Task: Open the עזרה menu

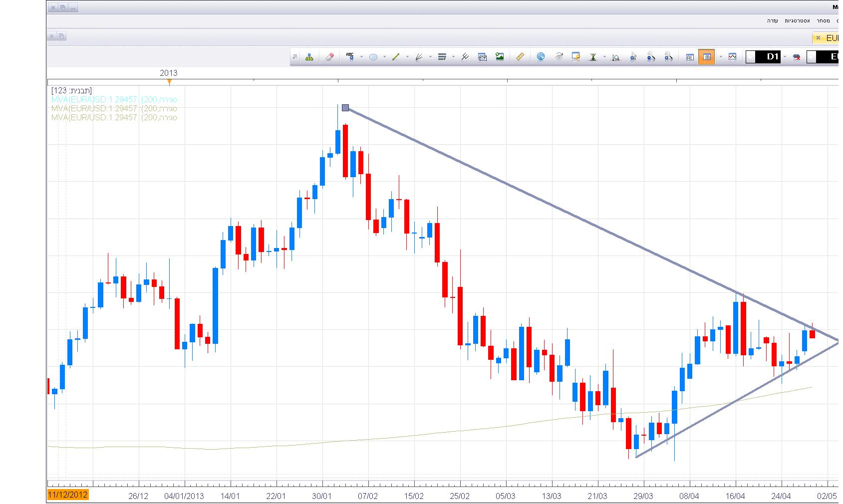Action: [x=773, y=20]
